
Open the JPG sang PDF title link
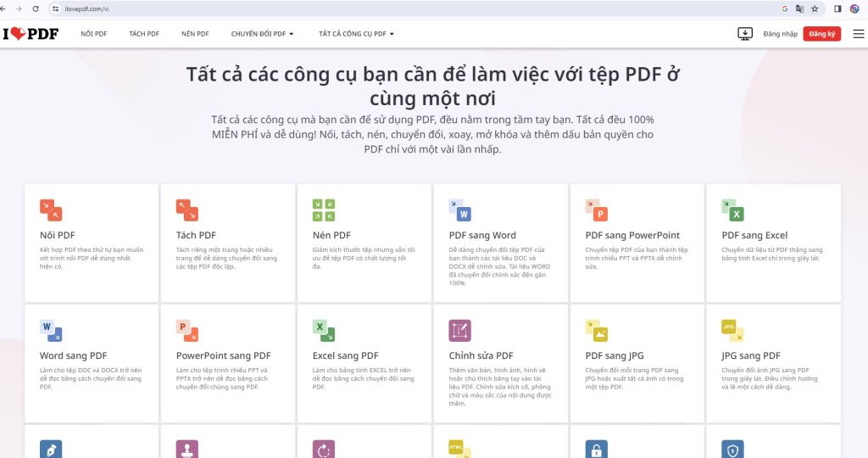(x=751, y=355)
